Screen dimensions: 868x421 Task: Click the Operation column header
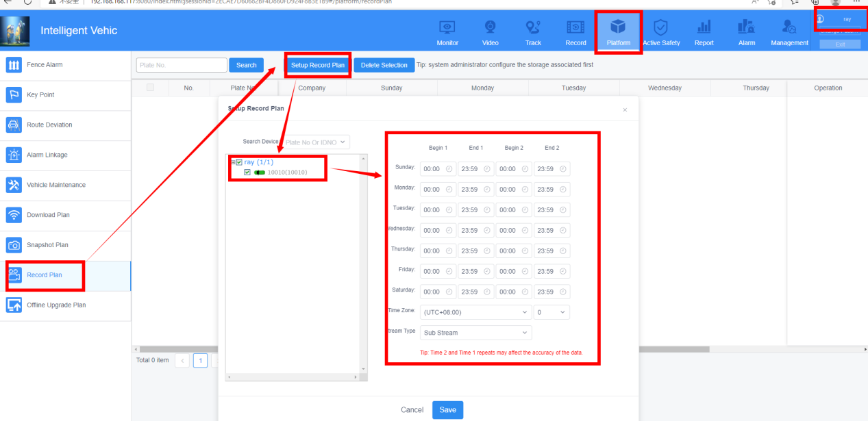[828, 88]
